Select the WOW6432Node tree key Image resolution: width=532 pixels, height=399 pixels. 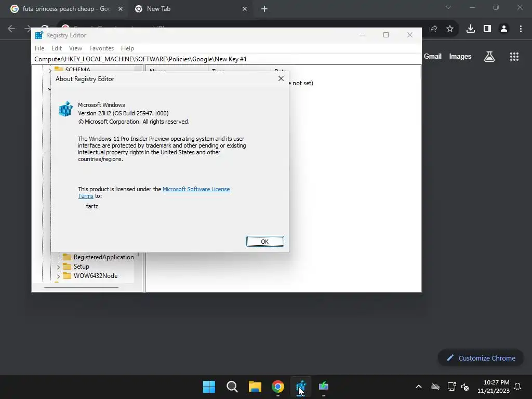click(96, 276)
